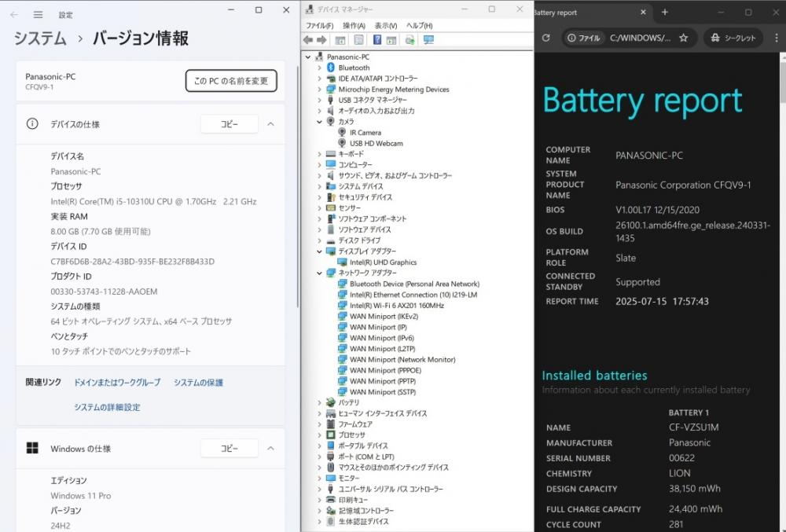Image resolution: width=786 pixels, height=532 pixels.
Task: Click the incognito (シークレット) indicator
Action: click(733, 38)
